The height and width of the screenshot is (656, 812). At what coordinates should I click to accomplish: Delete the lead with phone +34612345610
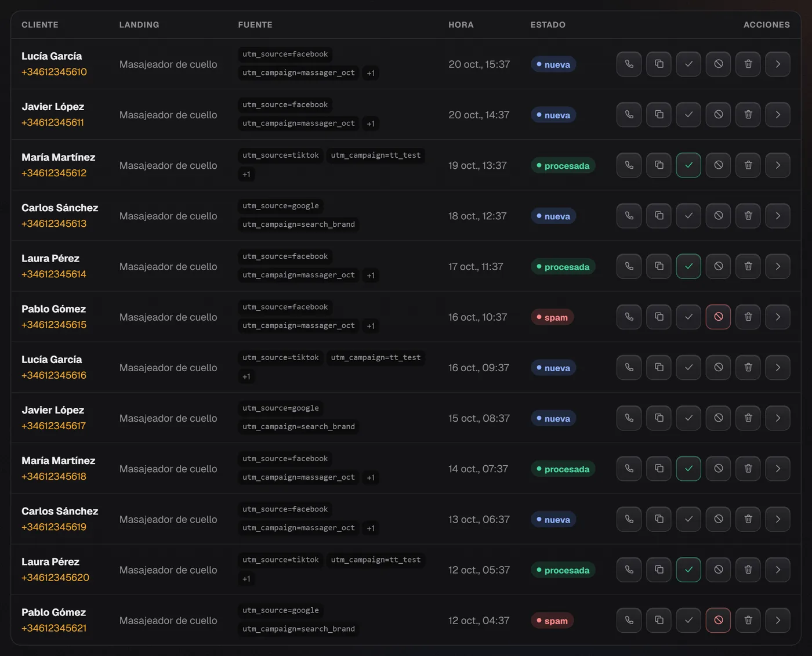pos(748,64)
